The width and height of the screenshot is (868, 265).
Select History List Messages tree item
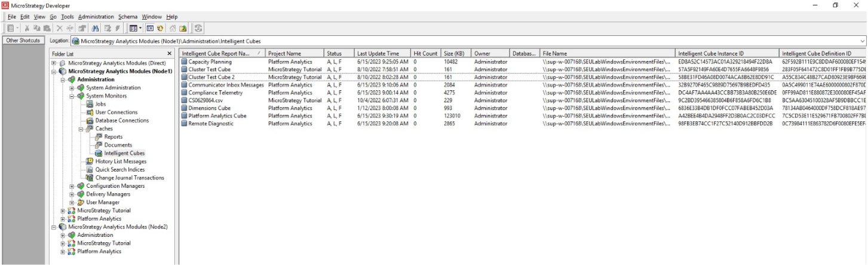click(x=121, y=162)
